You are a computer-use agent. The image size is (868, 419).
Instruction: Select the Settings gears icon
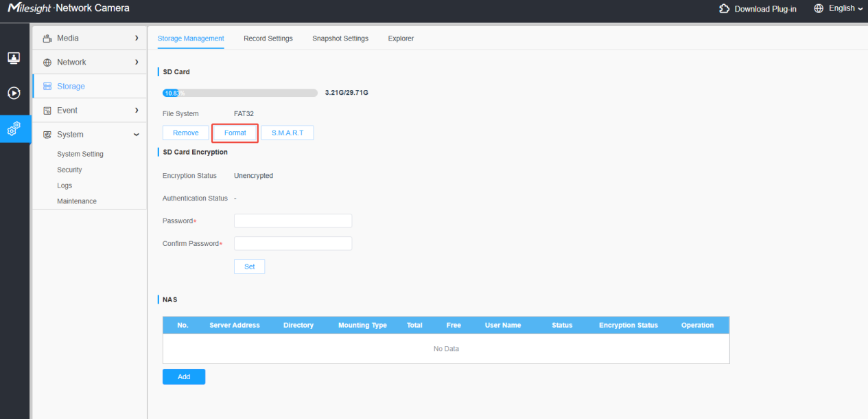pyautogui.click(x=14, y=128)
